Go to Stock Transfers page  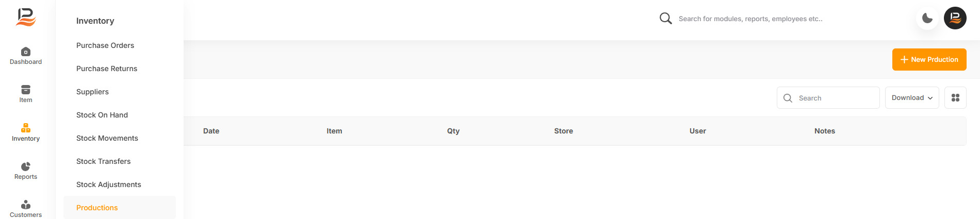104,161
